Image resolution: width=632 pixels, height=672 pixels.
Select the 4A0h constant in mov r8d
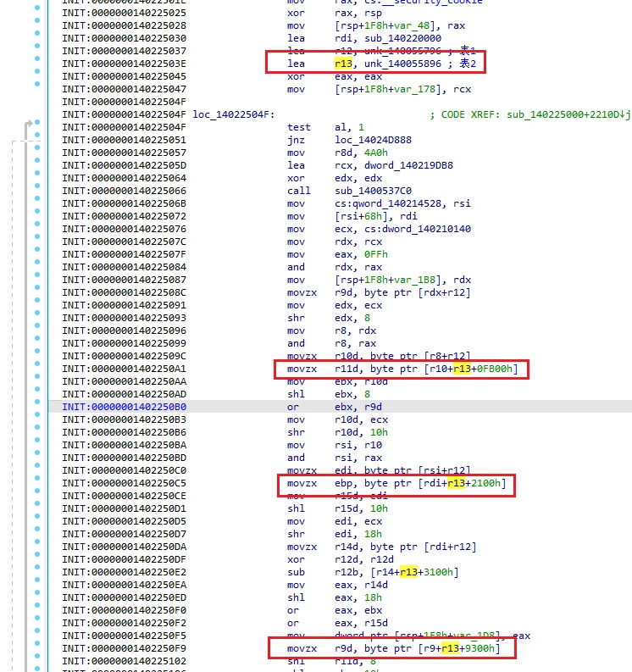click(x=376, y=153)
